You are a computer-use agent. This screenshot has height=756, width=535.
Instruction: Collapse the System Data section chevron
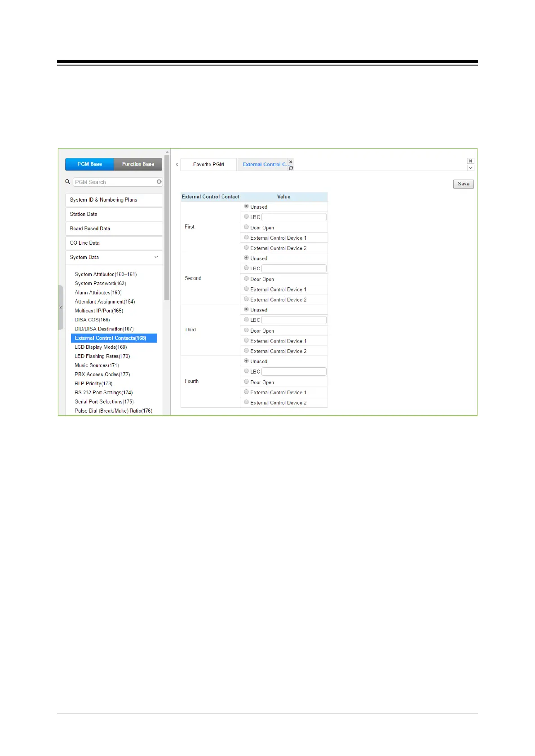pos(156,257)
